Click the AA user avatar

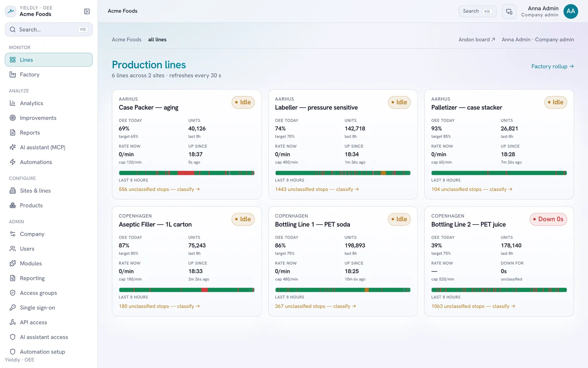(x=570, y=11)
